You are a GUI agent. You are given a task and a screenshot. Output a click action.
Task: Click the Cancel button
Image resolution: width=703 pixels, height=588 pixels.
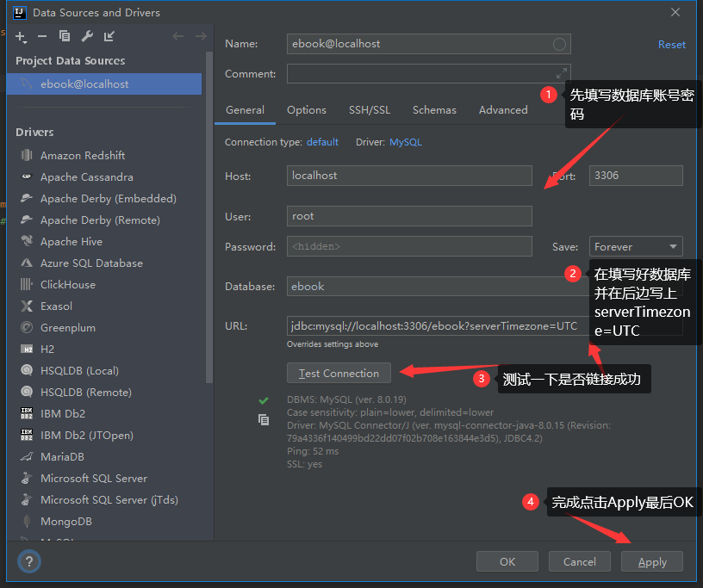click(579, 561)
